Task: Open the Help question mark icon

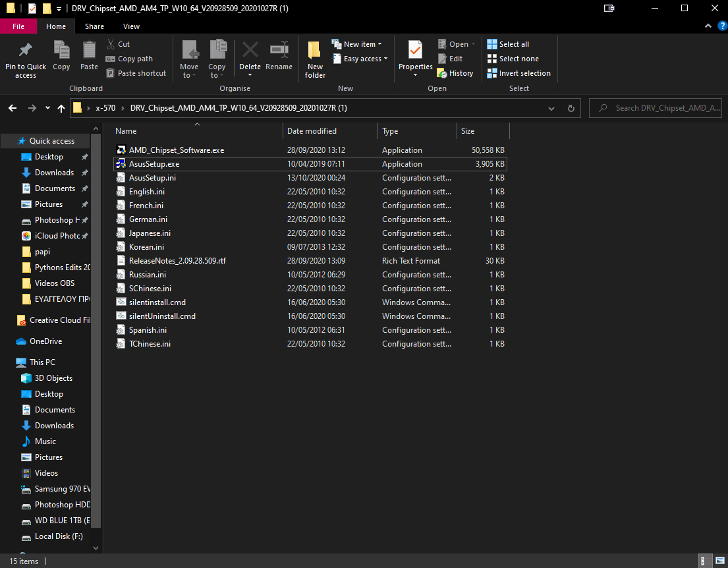Action: point(723,26)
